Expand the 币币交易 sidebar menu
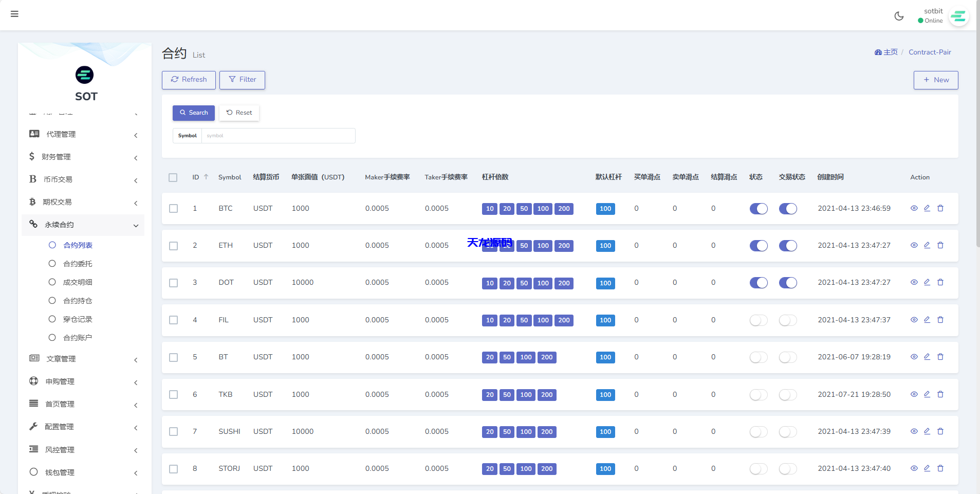Image resolution: width=980 pixels, height=494 pixels. (83, 179)
